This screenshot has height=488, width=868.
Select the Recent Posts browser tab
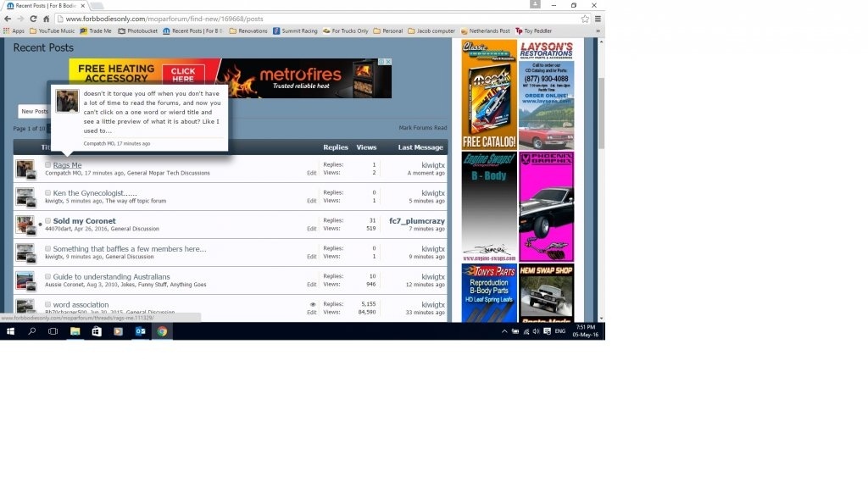tap(44, 5)
